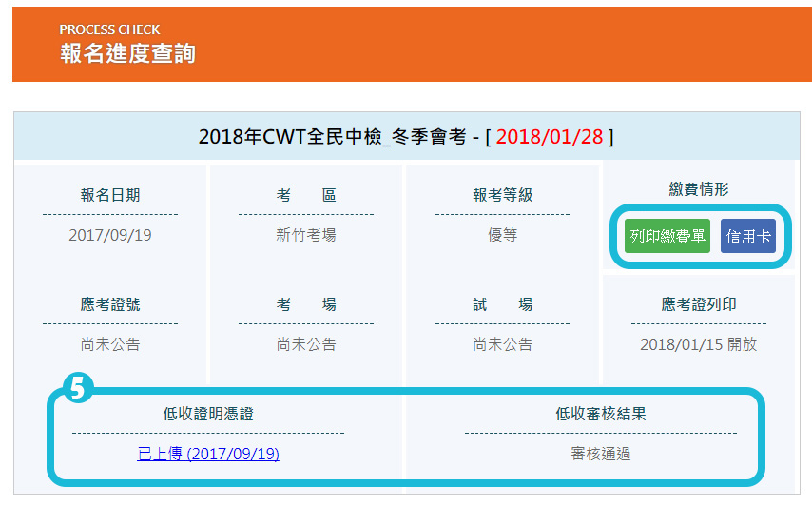Click the 低收證明憑證 label
Image resolution: width=812 pixels, height=506 pixels.
(208, 414)
